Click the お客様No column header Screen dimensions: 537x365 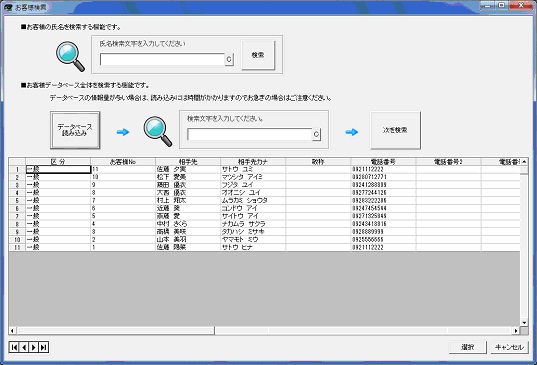tap(123, 162)
